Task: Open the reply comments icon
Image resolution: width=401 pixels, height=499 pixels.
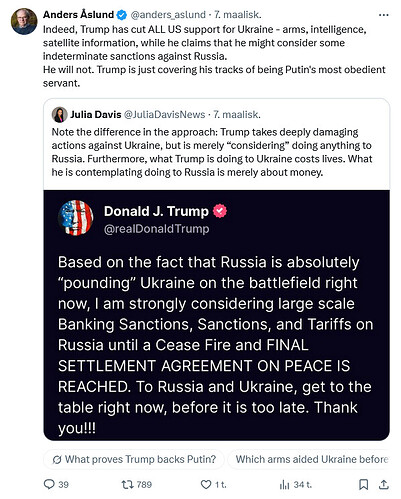Action: 49,484
